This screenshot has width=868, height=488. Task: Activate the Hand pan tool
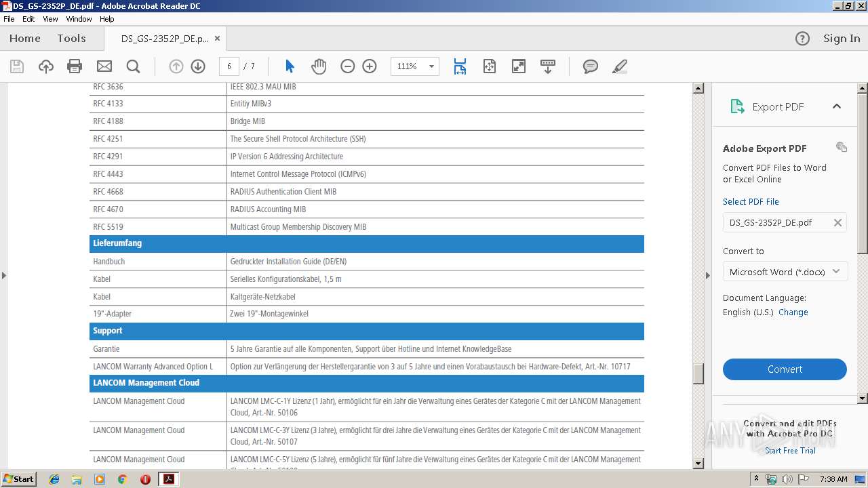click(x=319, y=66)
